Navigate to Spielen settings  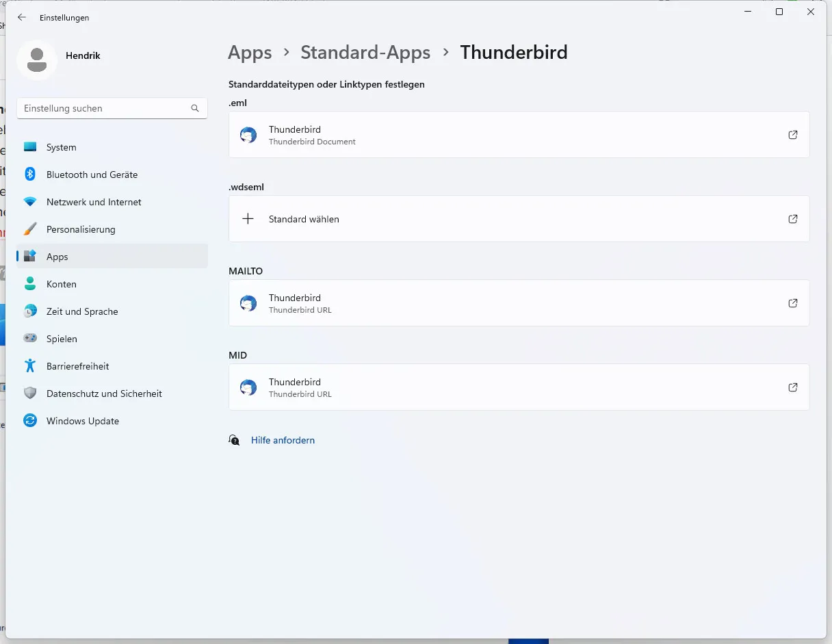coord(112,339)
